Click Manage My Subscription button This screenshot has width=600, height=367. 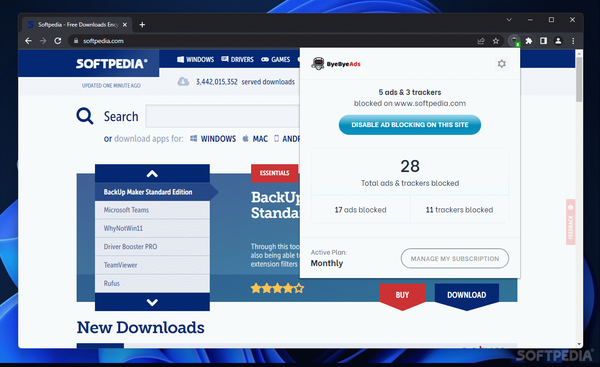tap(455, 259)
